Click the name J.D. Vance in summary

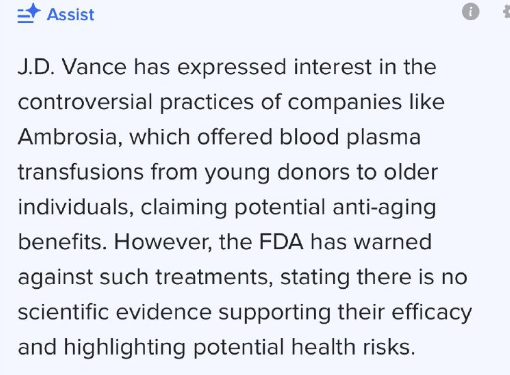(72, 67)
